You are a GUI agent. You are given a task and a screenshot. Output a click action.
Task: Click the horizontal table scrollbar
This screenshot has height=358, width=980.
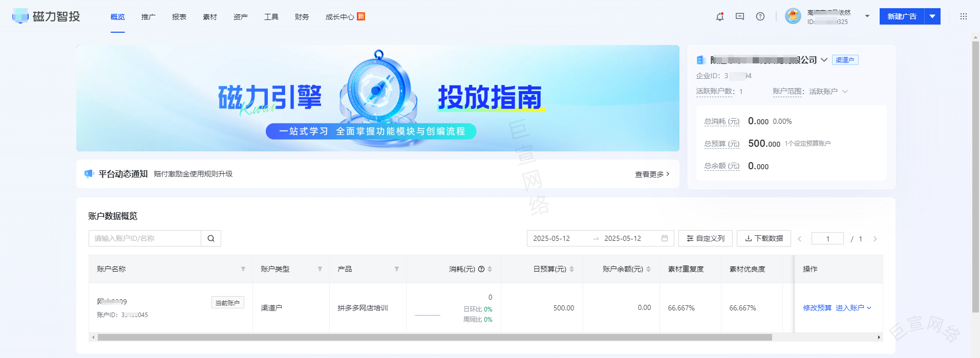click(x=435, y=338)
